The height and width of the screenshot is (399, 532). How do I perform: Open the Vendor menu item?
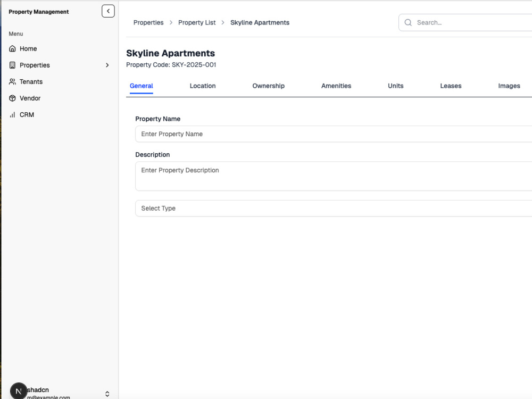pos(60,98)
